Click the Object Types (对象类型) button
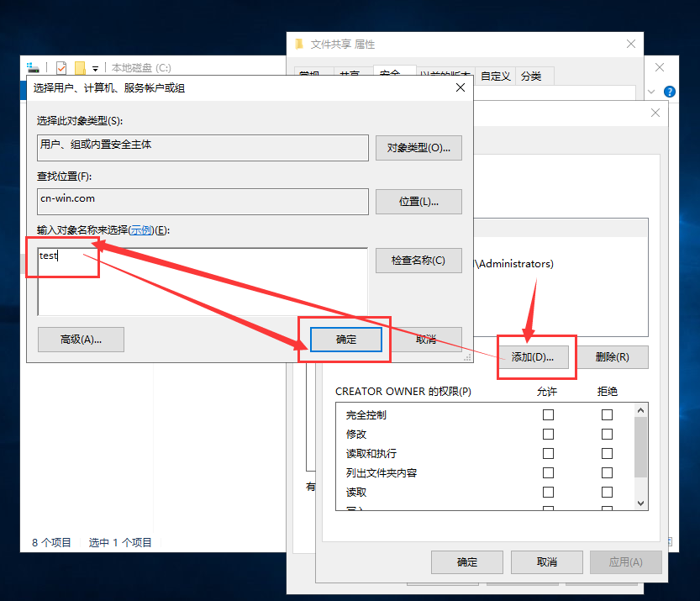Screen dimensions: 700x601 pos(418,148)
